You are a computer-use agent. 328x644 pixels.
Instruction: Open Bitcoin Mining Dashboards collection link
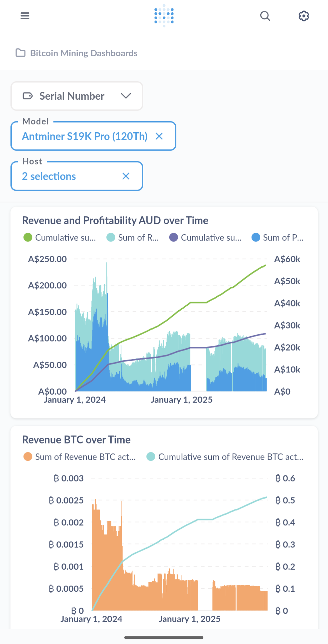coord(84,53)
